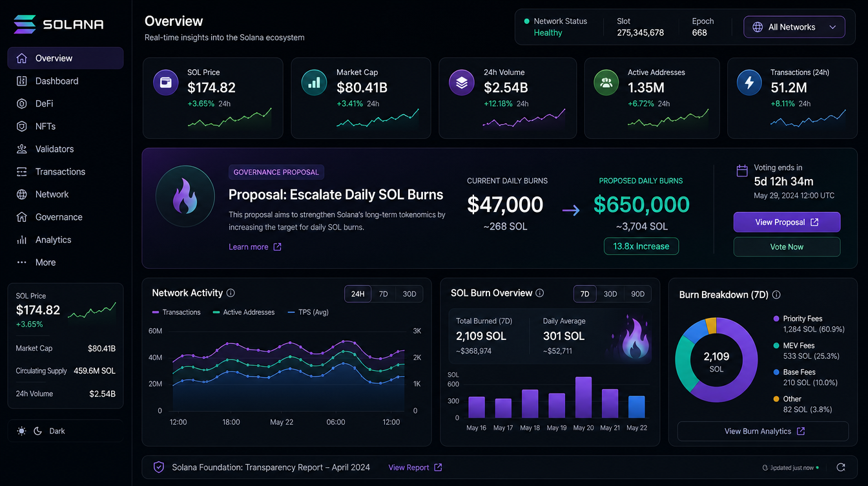Click the 13.8x Increase badge
The width and height of the screenshot is (868, 486).
pos(641,246)
